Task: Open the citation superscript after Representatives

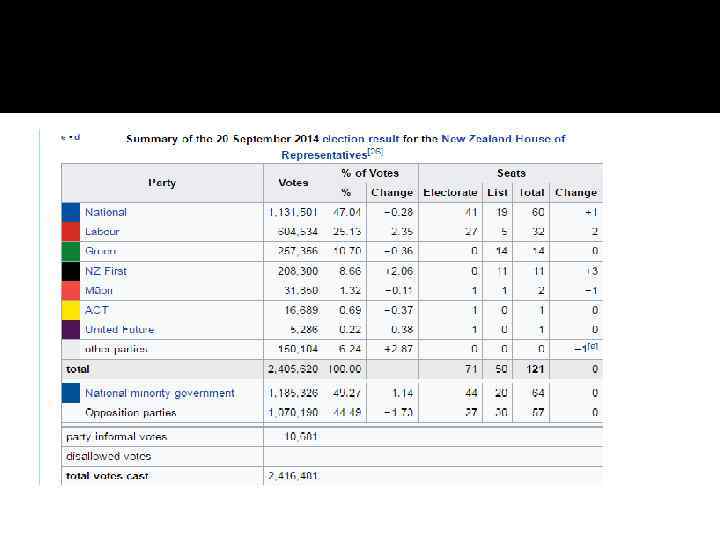Action: pos(376,151)
